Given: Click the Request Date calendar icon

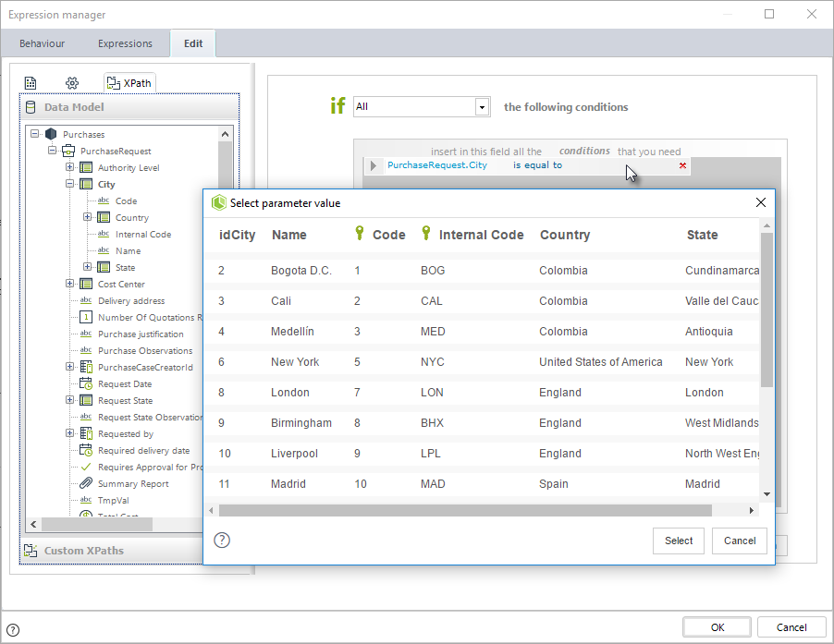Looking at the screenshot, I should [86, 383].
